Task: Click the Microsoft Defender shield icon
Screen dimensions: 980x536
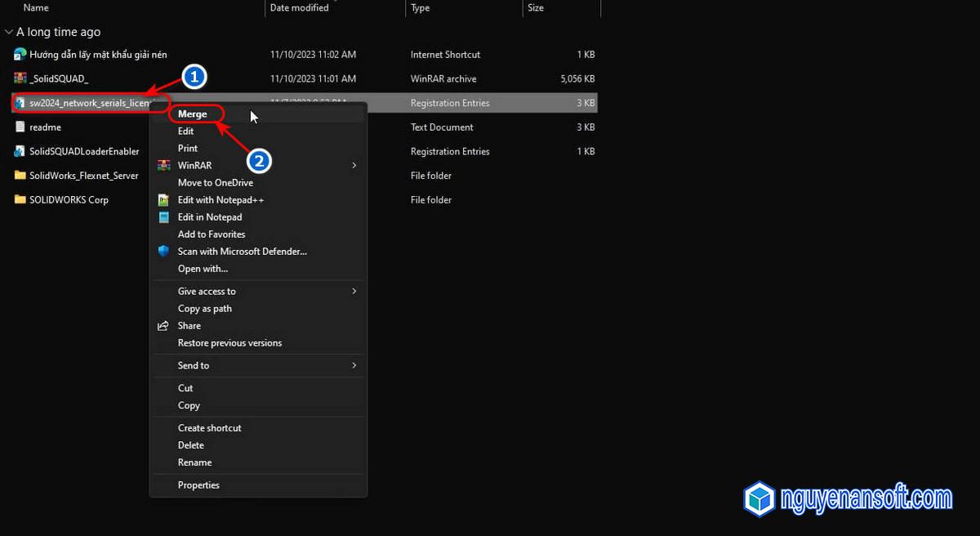Action: pos(163,252)
